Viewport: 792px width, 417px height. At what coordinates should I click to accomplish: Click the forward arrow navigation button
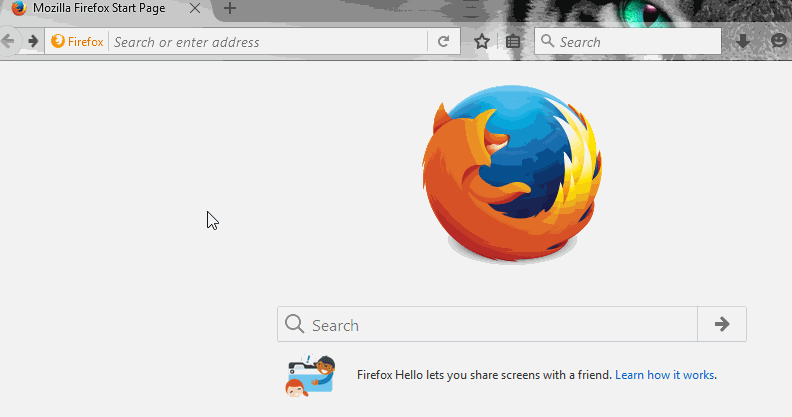pos(33,41)
